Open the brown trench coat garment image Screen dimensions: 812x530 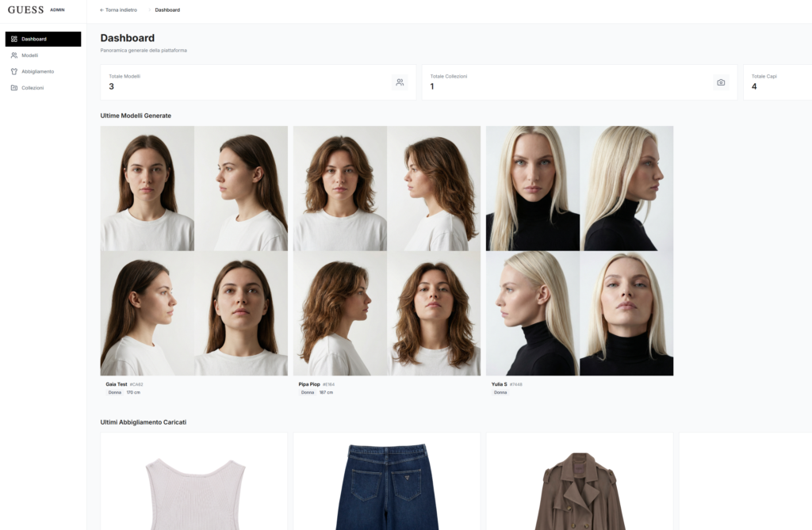click(579, 491)
